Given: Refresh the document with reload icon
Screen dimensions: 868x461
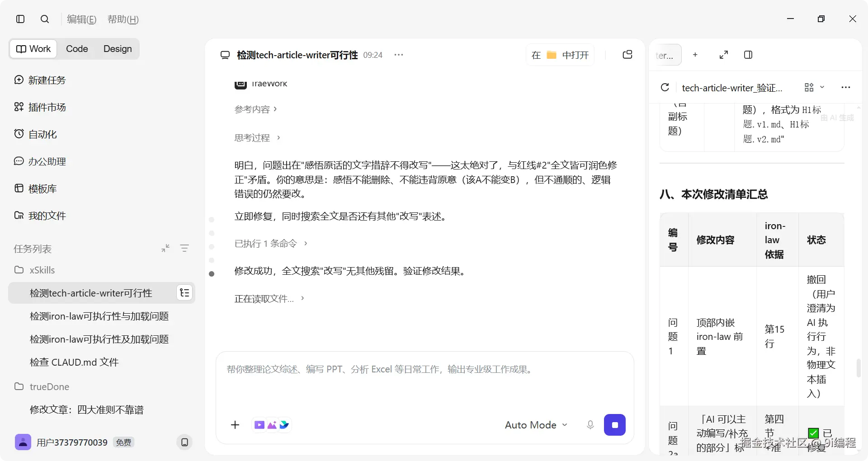Looking at the screenshot, I should pos(665,87).
